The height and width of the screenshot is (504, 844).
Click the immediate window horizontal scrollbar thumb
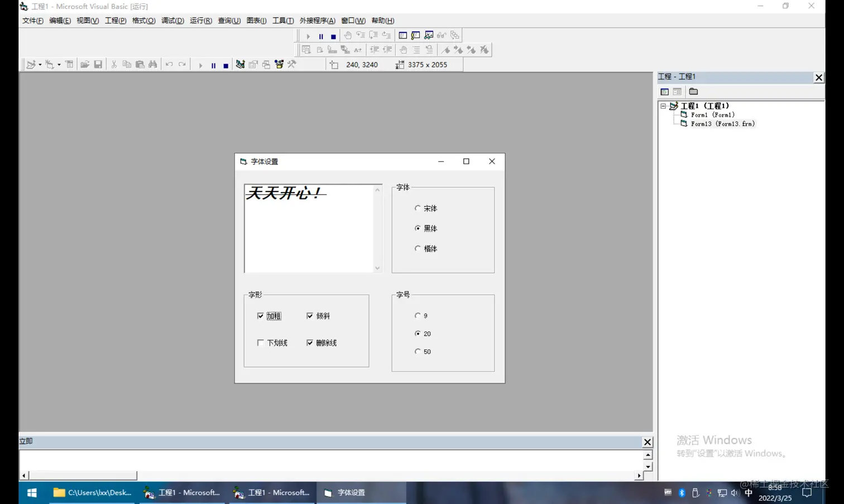tap(83, 476)
